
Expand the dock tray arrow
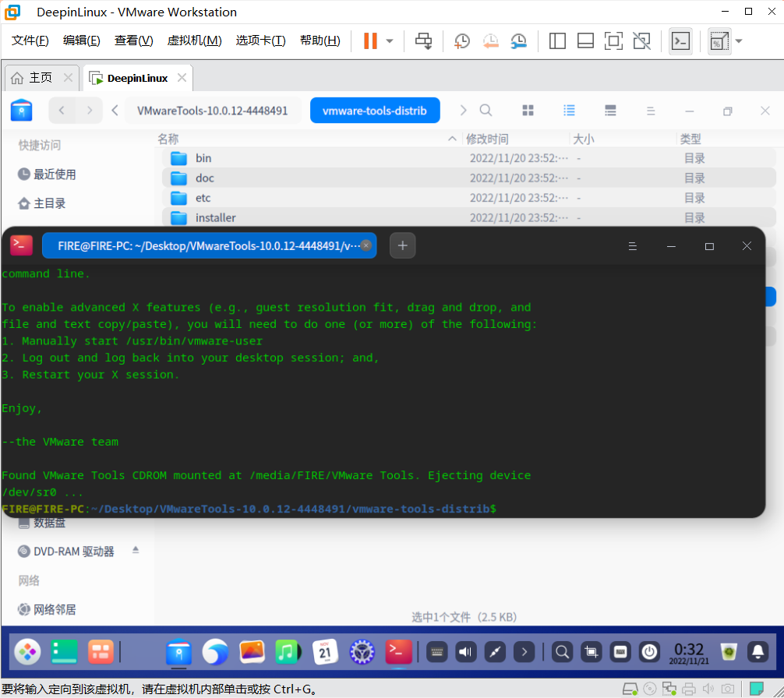[524, 652]
